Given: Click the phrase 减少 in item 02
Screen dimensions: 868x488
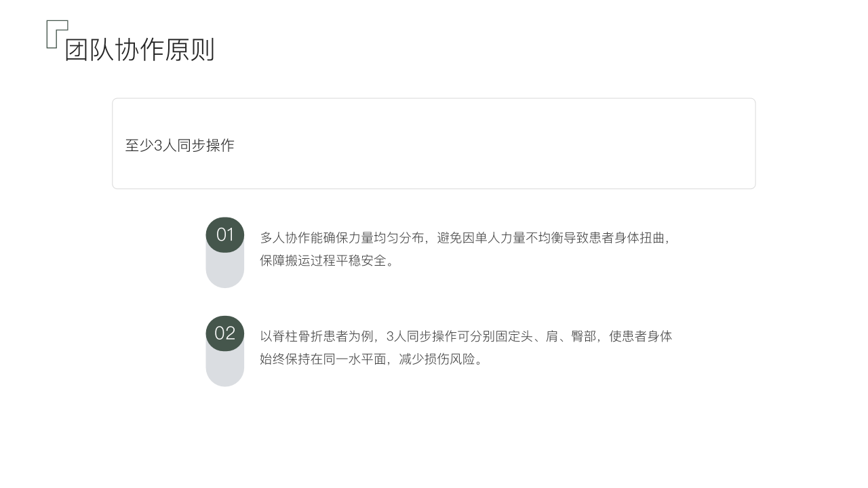Looking at the screenshot, I should tap(410, 359).
